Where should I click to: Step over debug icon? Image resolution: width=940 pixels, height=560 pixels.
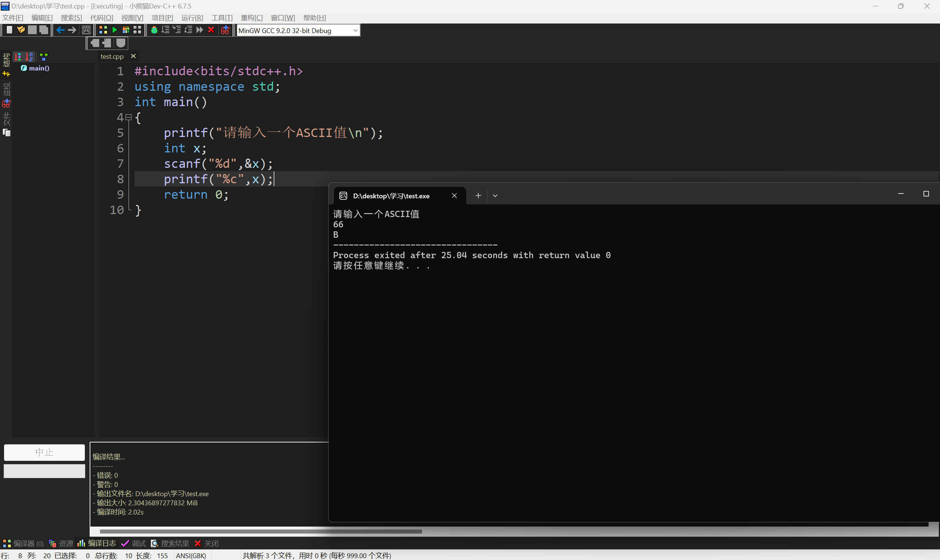(x=165, y=30)
